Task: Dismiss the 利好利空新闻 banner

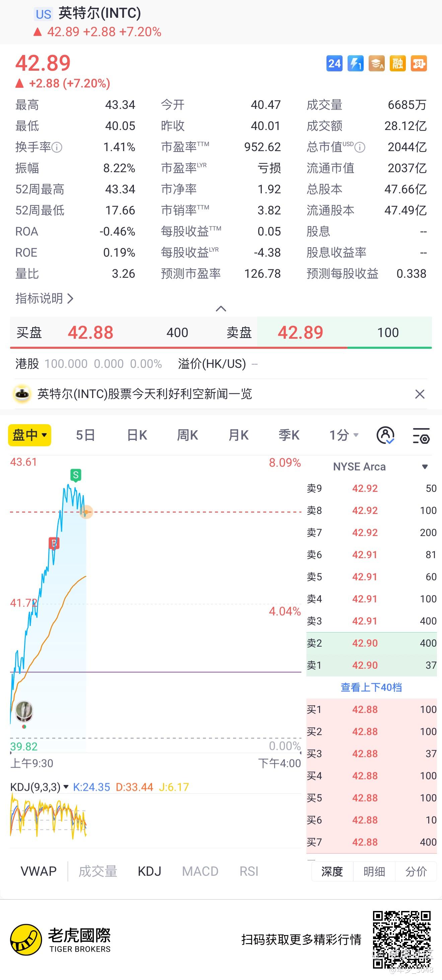Action: pos(420,394)
